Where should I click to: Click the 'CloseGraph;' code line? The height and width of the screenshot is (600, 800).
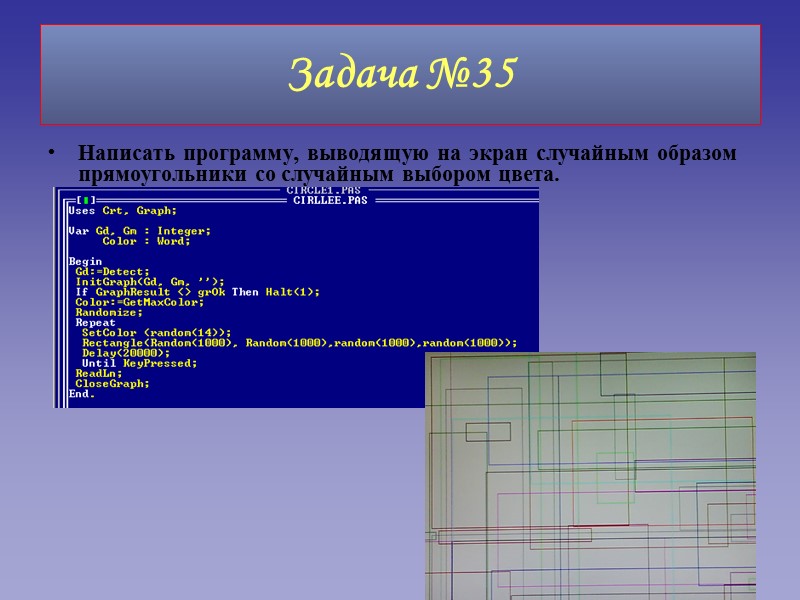point(112,384)
